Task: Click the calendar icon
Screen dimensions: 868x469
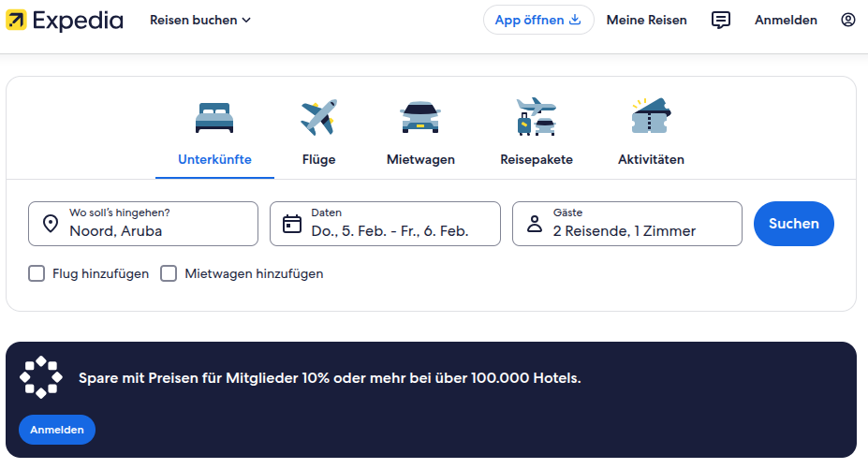Action: pos(292,224)
